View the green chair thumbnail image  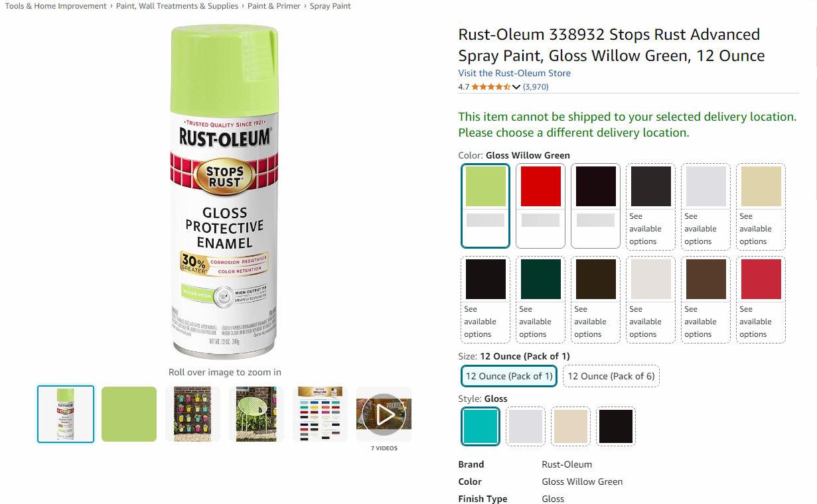[x=256, y=414]
